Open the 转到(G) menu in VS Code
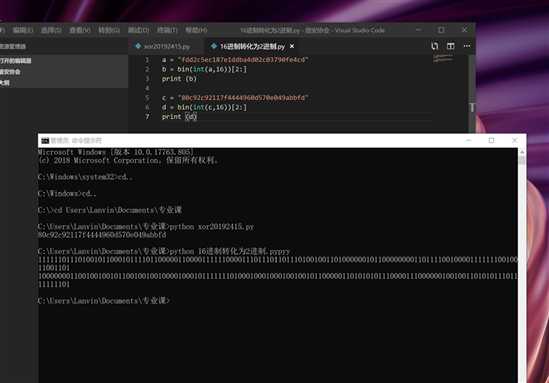Viewport: 549px width, 383px height. click(109, 30)
